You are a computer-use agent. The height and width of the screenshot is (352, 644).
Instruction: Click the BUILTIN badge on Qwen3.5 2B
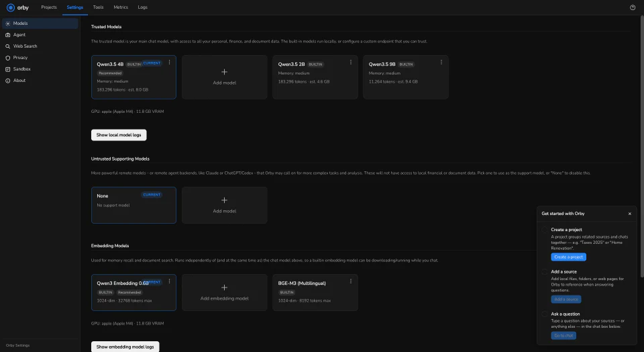315,64
